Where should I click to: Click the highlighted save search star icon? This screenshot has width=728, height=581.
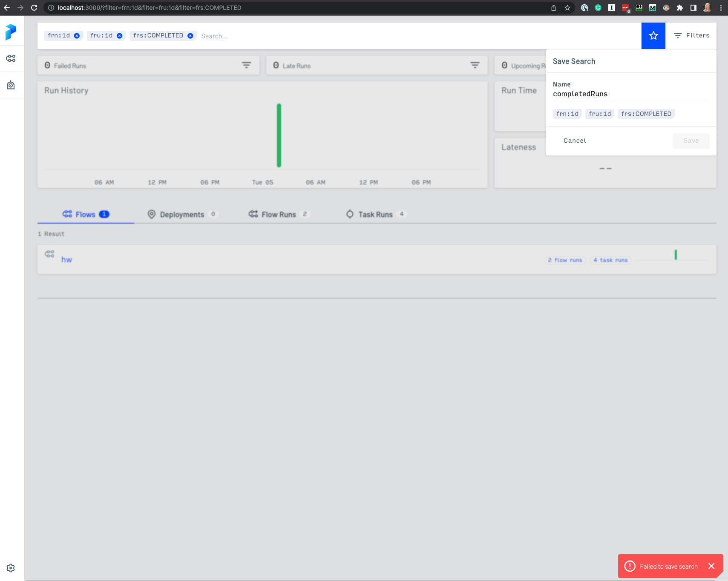point(653,35)
